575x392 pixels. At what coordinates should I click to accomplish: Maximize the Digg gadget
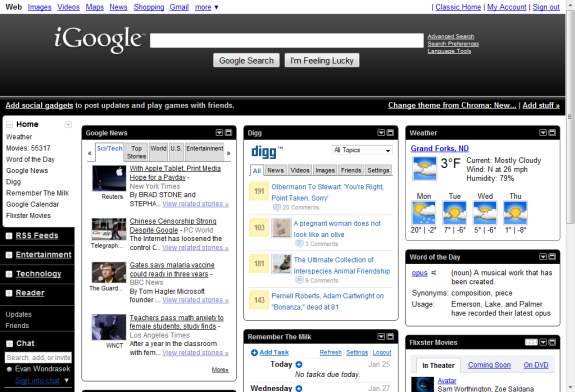390,132
